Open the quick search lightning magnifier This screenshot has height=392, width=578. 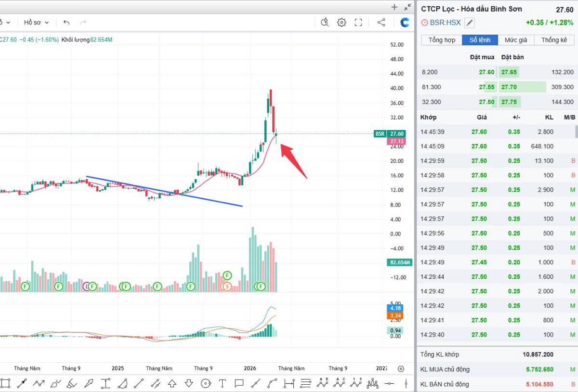click(x=325, y=22)
